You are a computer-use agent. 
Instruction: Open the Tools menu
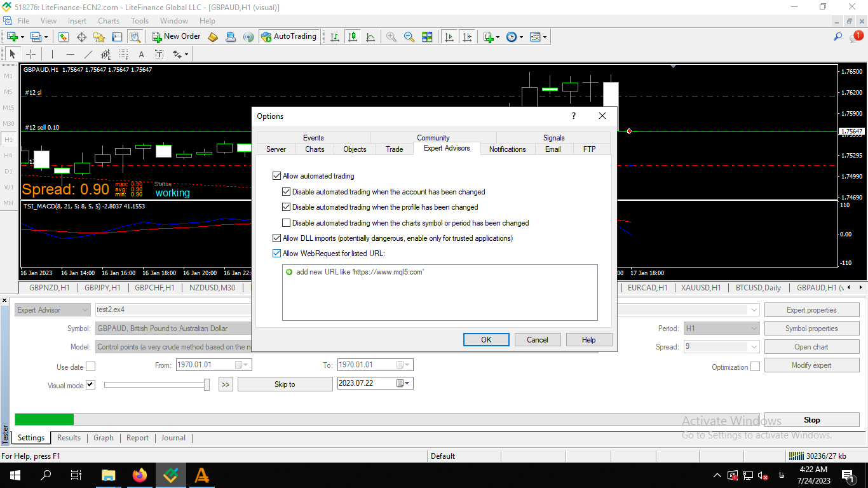pos(140,21)
